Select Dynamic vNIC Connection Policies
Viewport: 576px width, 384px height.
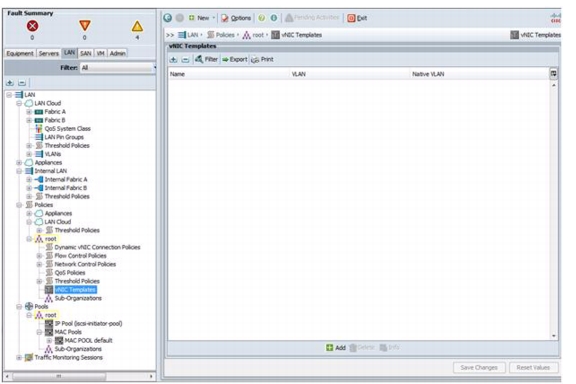(97, 247)
